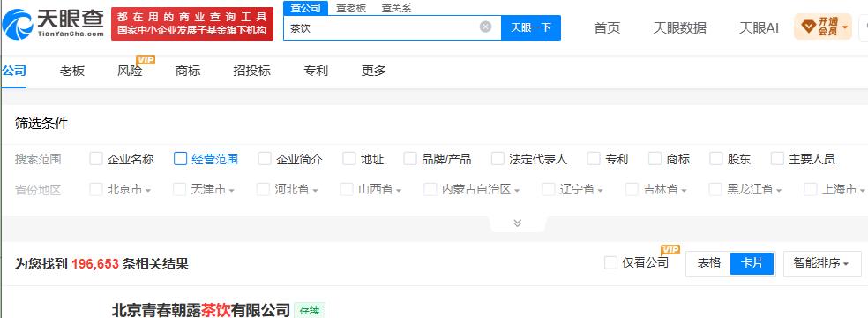Image resolution: width=868 pixels, height=318 pixels.
Task: Select the 查关系 search tab
Action: (x=396, y=8)
